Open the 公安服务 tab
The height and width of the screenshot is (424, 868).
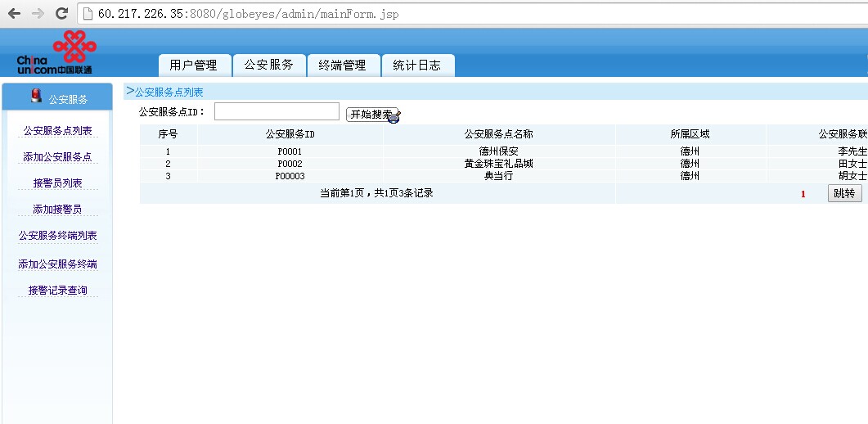pyautogui.click(x=268, y=65)
